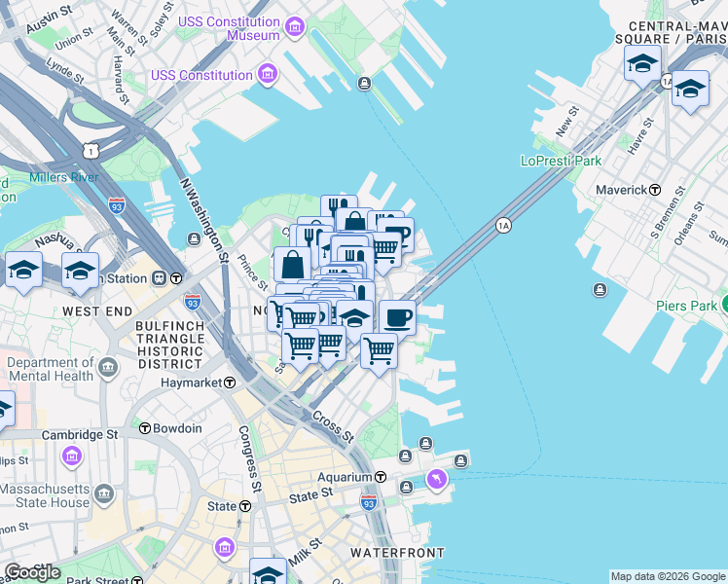The width and height of the screenshot is (728, 584).
Task: Select the Orleans St road label
Action: click(687, 224)
